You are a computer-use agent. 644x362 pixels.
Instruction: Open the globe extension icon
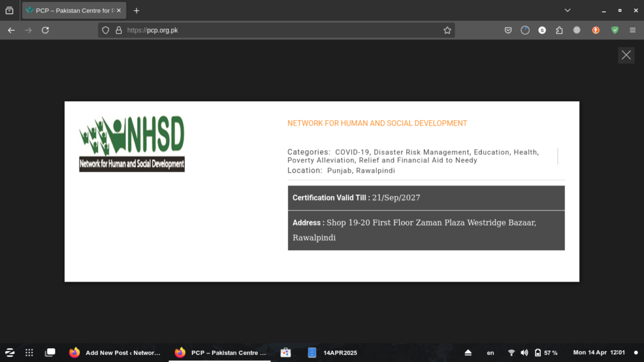(577, 30)
